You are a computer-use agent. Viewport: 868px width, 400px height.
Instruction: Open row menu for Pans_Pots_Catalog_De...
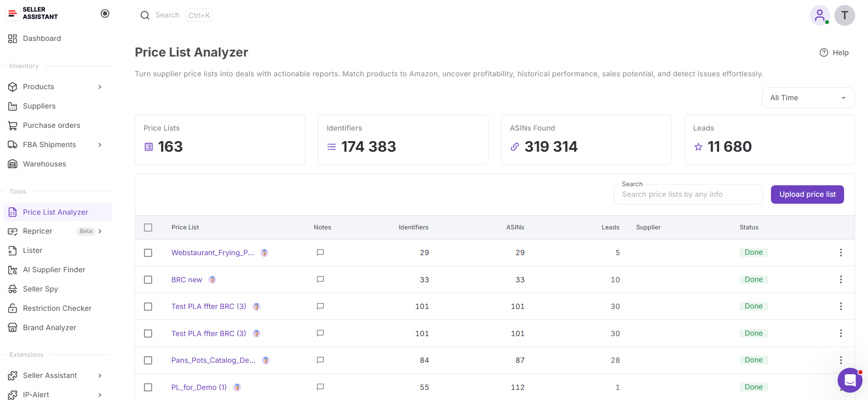(841, 360)
